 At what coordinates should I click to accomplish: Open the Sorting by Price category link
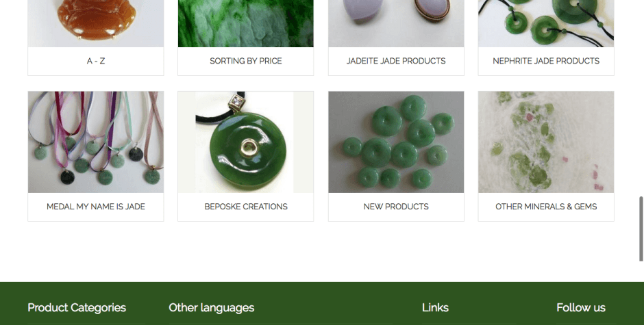(x=245, y=61)
